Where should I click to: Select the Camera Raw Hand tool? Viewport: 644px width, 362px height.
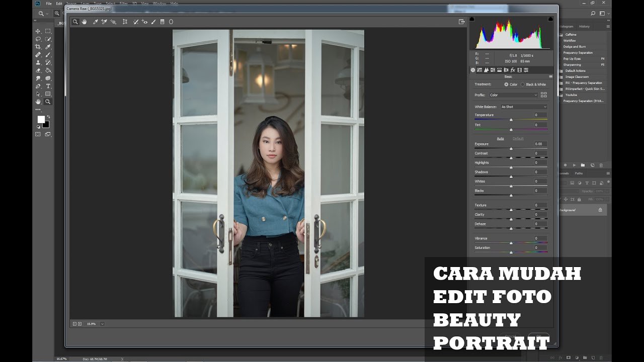85,22
